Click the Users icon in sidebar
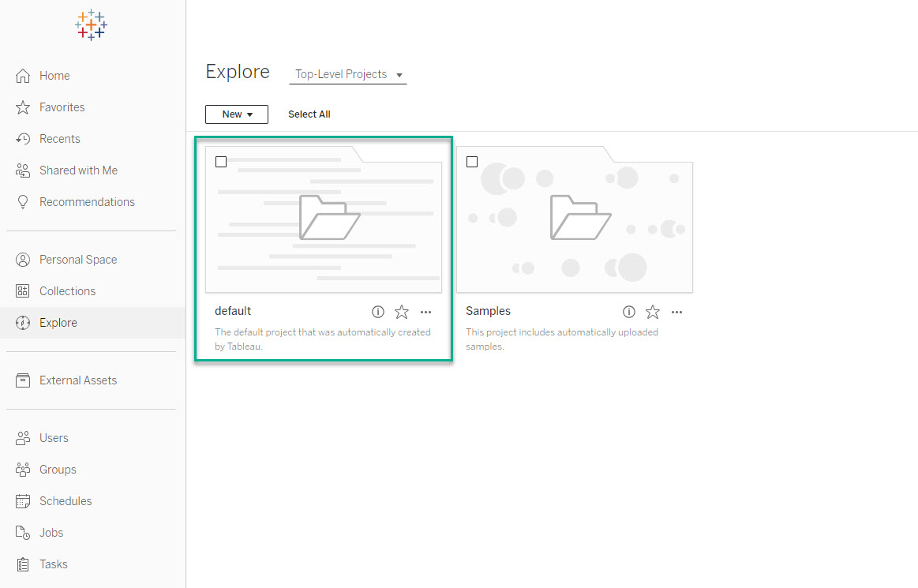Image resolution: width=918 pixels, height=588 pixels. point(23,437)
